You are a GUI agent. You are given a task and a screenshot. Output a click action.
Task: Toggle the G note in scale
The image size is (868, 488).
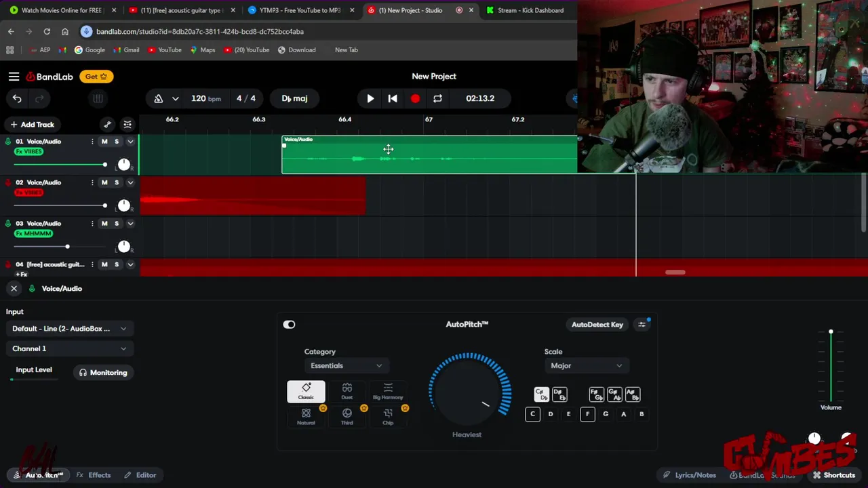click(606, 414)
